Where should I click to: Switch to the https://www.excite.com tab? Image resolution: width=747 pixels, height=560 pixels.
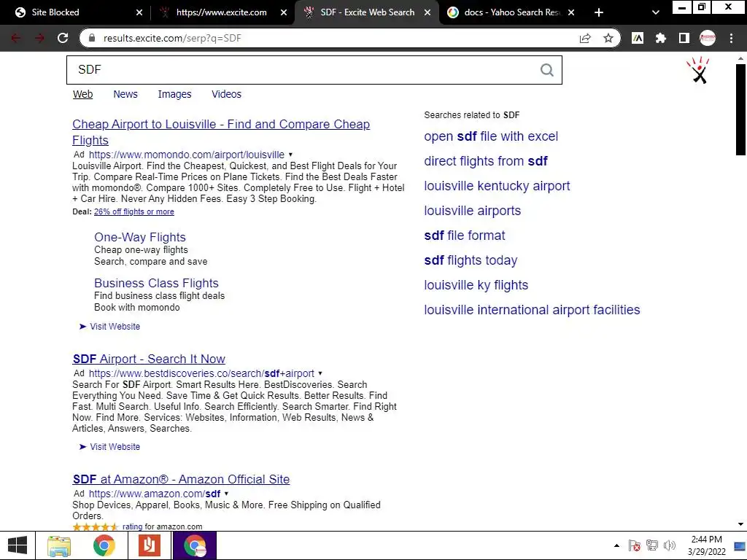coord(221,12)
